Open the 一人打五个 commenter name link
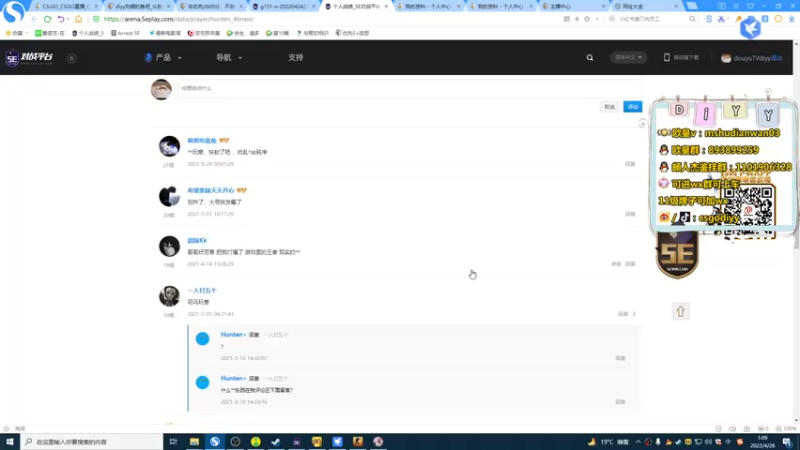800x450 pixels. tap(202, 290)
